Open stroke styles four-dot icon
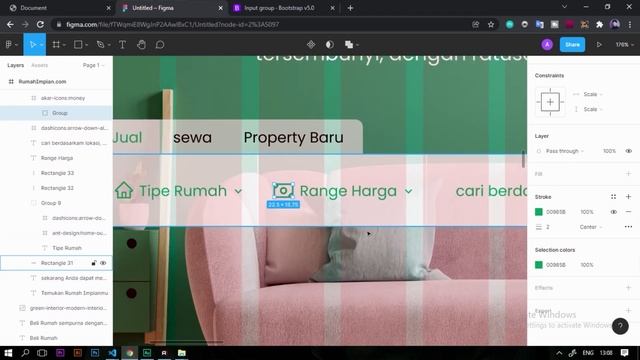The width and height of the screenshot is (640, 360). [613, 197]
